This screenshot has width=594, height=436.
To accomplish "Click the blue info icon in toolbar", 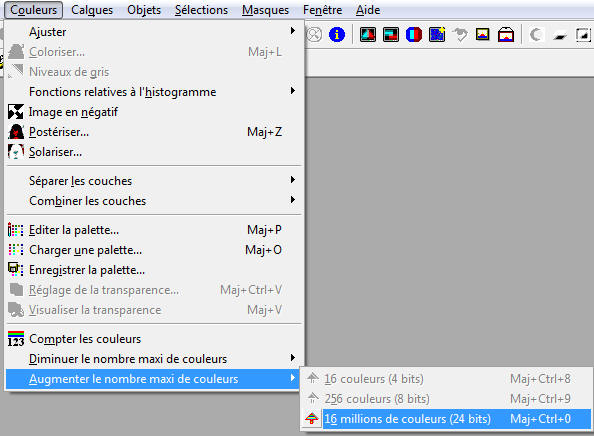I will tap(337, 35).
